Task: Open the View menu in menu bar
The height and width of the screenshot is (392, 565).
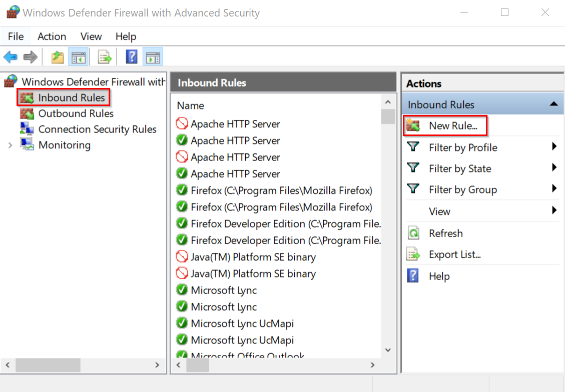Action: (91, 36)
